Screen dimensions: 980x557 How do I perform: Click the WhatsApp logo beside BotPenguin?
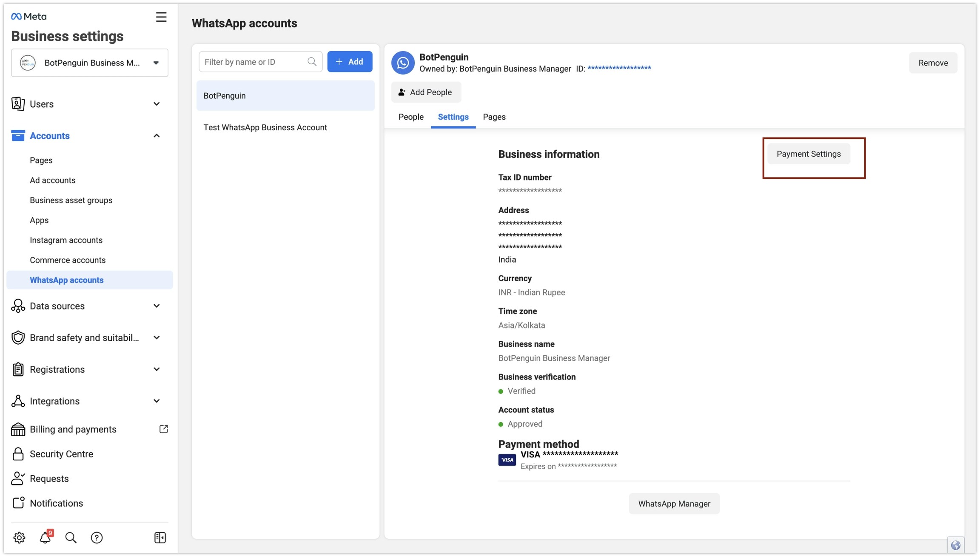[402, 63]
